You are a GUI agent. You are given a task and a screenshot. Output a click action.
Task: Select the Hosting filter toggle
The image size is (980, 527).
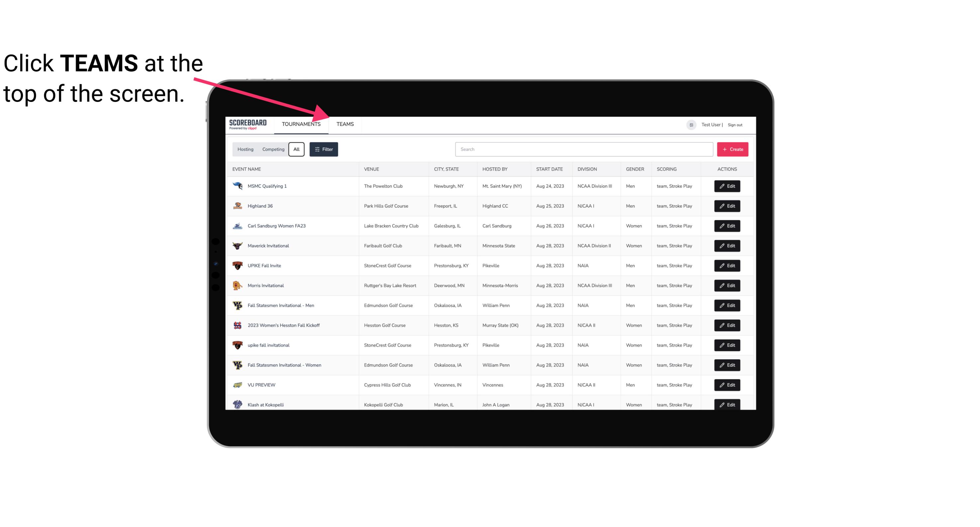(245, 149)
